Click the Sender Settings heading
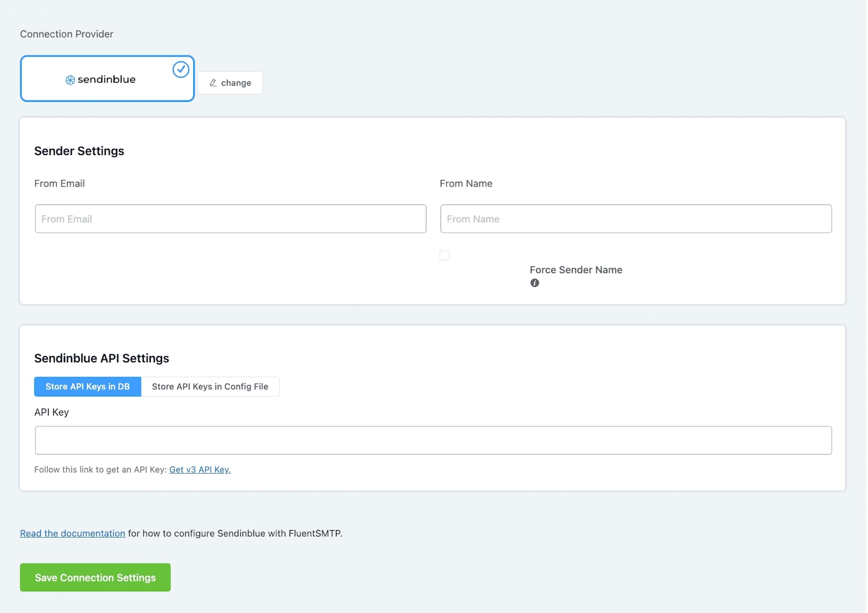The width and height of the screenshot is (868, 613). [x=79, y=151]
